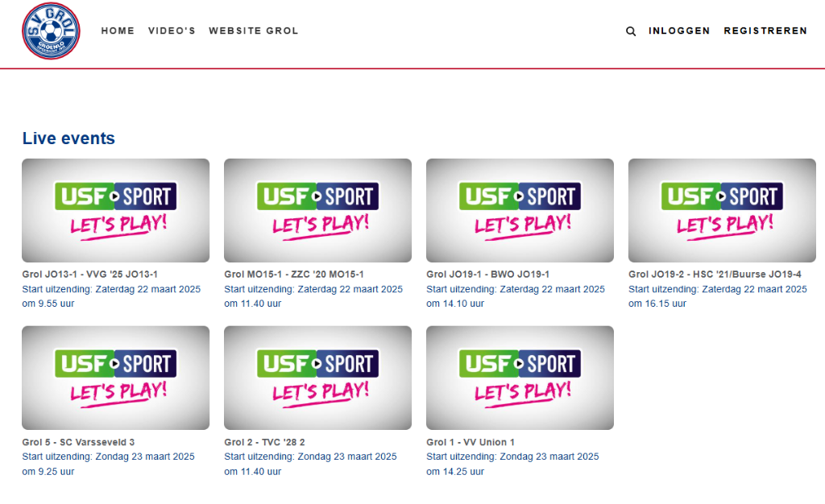Click title 'Grol MO15-1 - ZZC '20 MO15-1'
825x504 pixels.
coord(293,275)
